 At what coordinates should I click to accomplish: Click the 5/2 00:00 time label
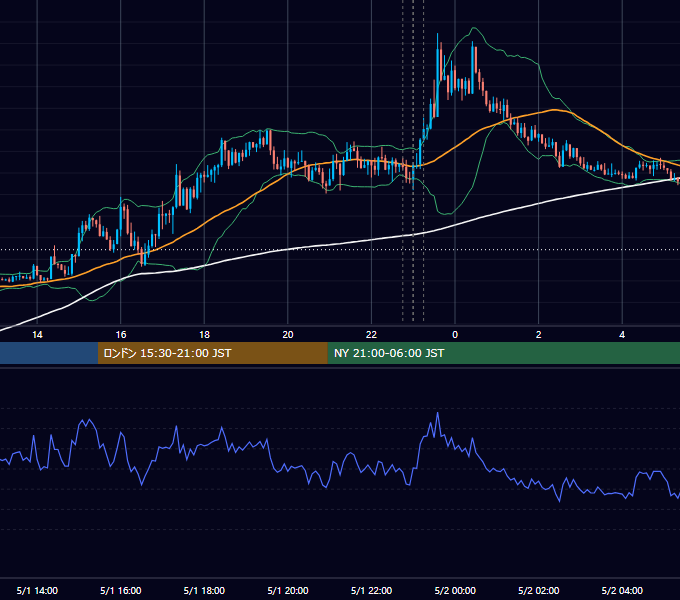point(455,590)
